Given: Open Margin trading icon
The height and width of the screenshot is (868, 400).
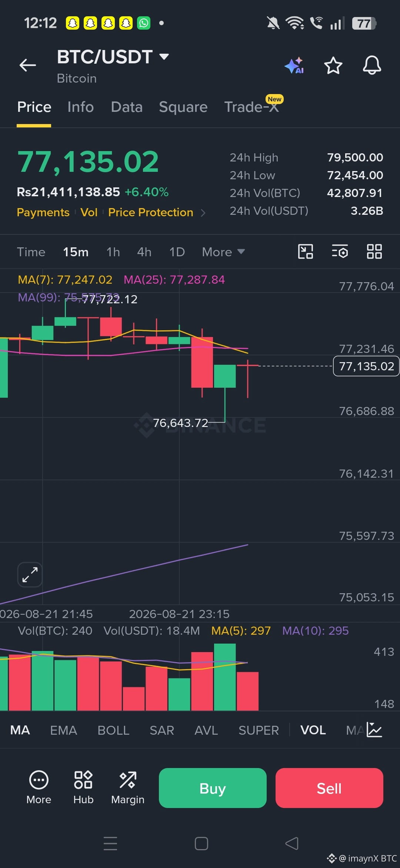Looking at the screenshot, I should (x=128, y=787).
